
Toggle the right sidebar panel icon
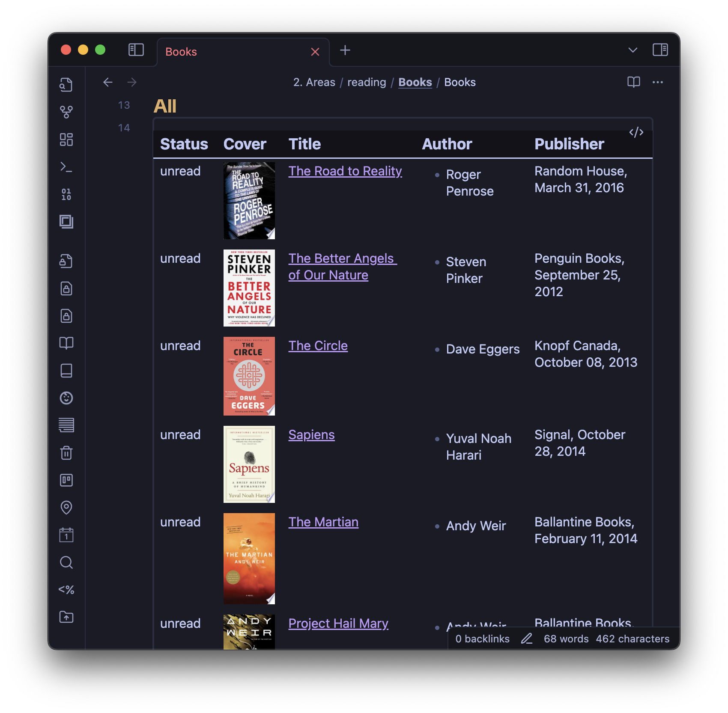[660, 50]
